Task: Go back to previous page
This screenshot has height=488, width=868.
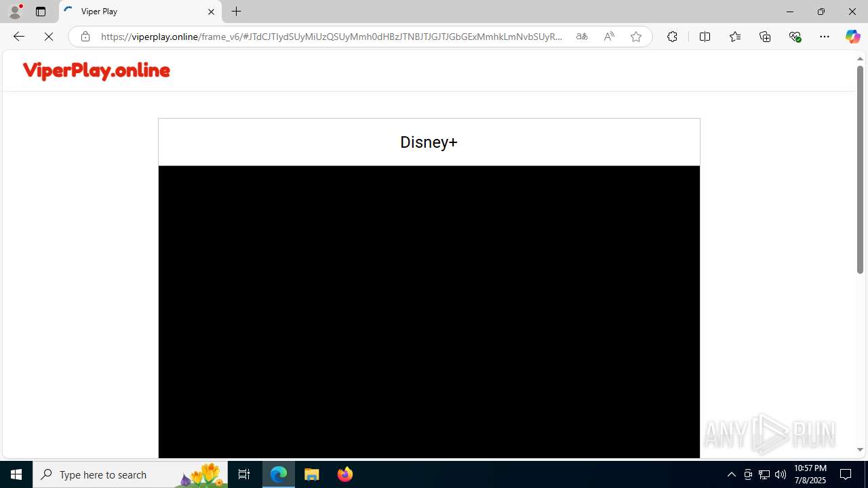Action: (x=18, y=37)
